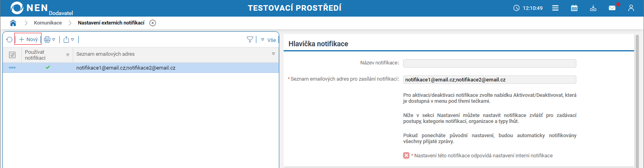This screenshot has height=168, width=644.
Task: Open the calendar from the header
Action: tap(574, 8)
